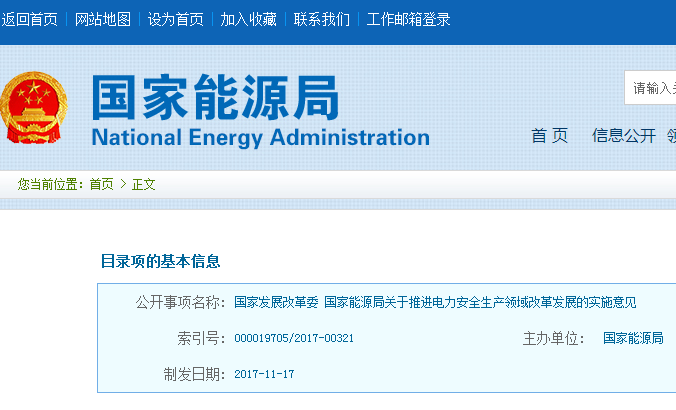676x410 pixels.
Task: Click the 加入收藏 bookmark link
Action: click(x=249, y=19)
